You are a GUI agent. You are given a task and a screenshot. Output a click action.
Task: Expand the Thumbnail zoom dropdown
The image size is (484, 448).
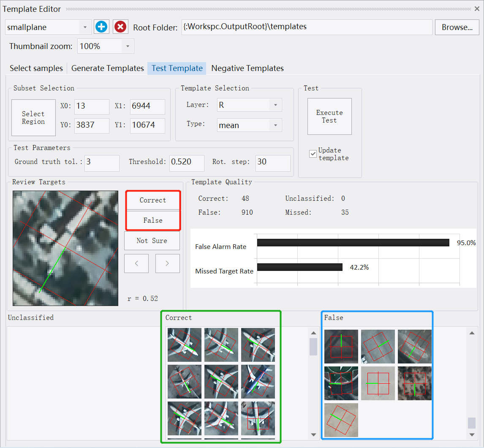128,46
